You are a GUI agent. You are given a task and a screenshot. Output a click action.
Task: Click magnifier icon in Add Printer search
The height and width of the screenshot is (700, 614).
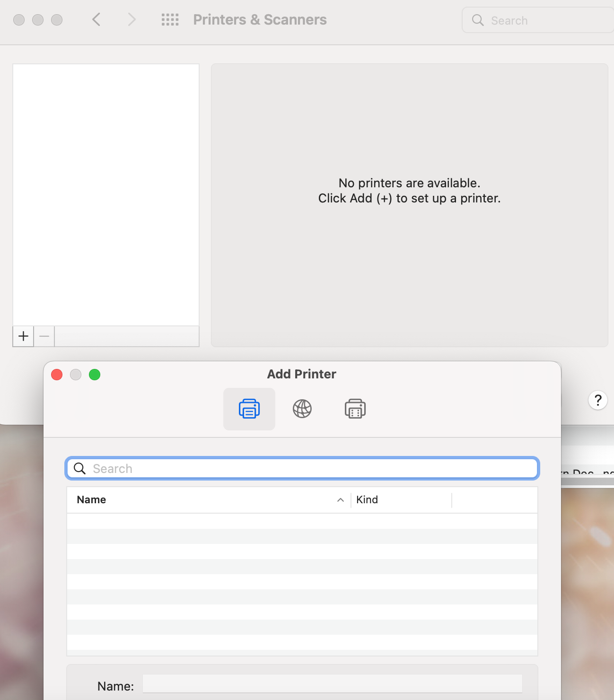pos(80,469)
